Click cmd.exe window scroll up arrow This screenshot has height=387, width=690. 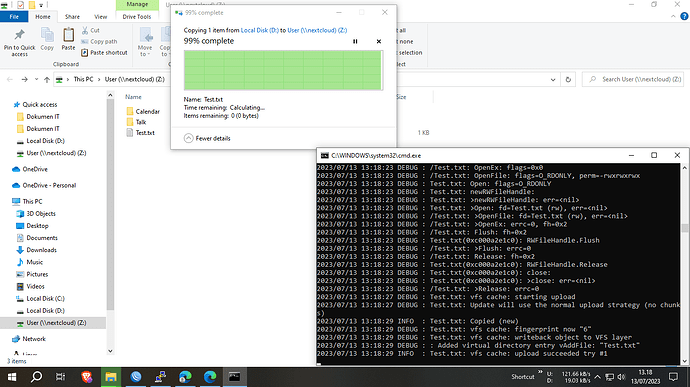684,168
